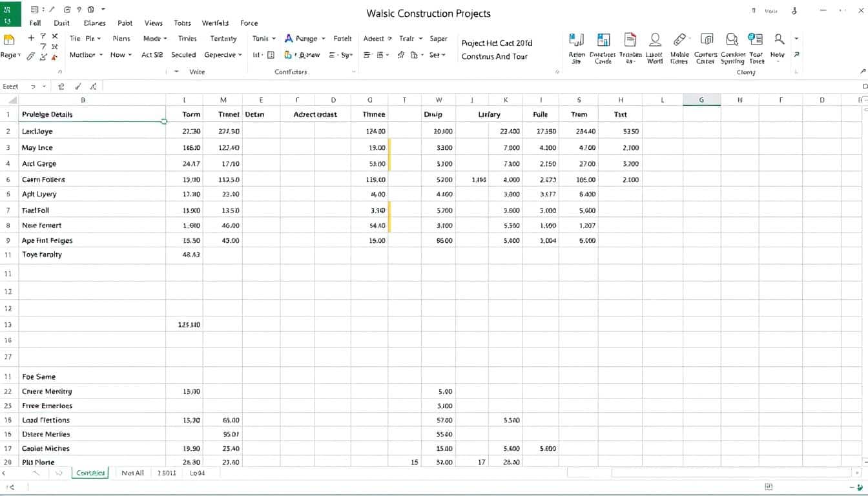The height and width of the screenshot is (496, 868).
Task: Click the 'Condoot Sprriing' ribbon icon
Action: [x=732, y=41]
